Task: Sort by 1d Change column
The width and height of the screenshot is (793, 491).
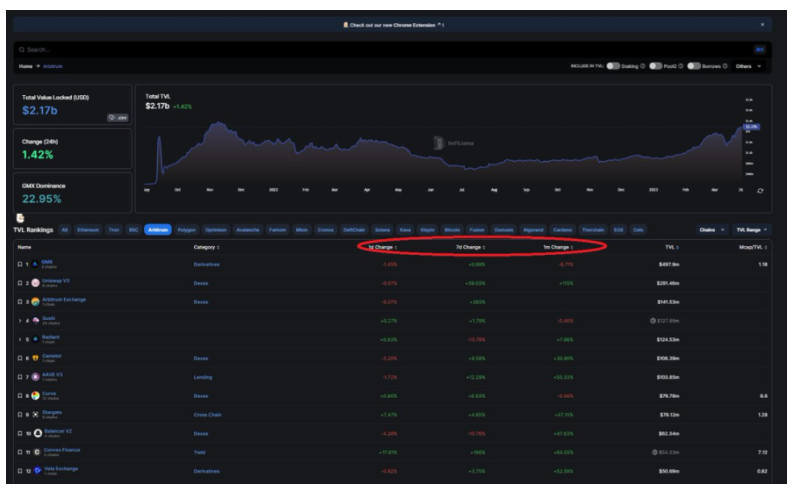Action: (x=382, y=247)
